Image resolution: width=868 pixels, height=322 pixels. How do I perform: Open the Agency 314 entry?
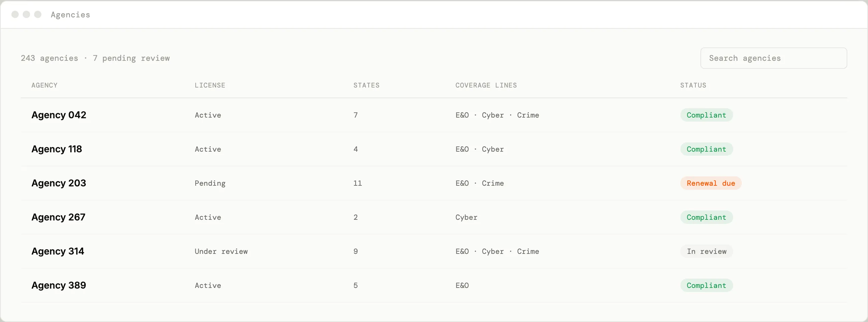click(434, 251)
